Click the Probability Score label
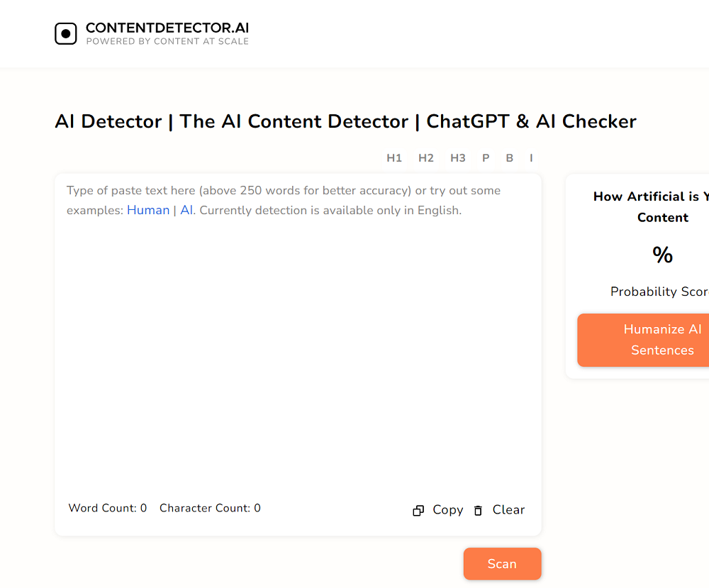The image size is (709, 588). click(x=659, y=292)
